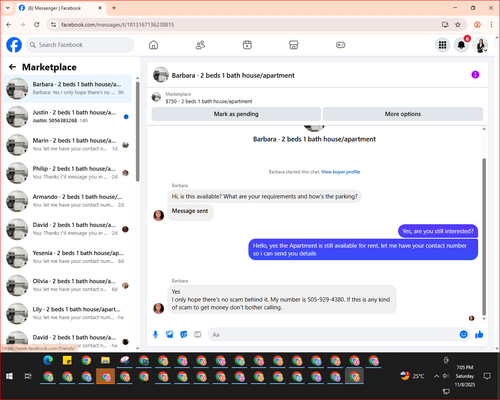Open the Friends icon in top navigation
500x400 pixels.
tap(200, 45)
